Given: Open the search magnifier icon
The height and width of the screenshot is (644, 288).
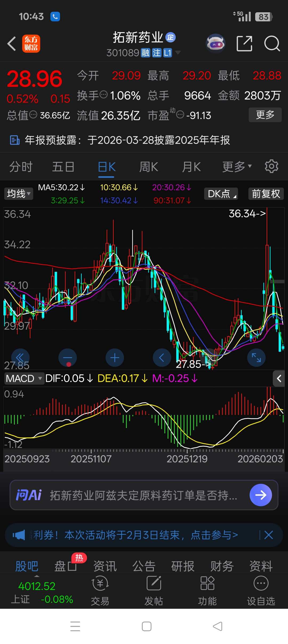Looking at the screenshot, I should pyautogui.click(x=272, y=43).
